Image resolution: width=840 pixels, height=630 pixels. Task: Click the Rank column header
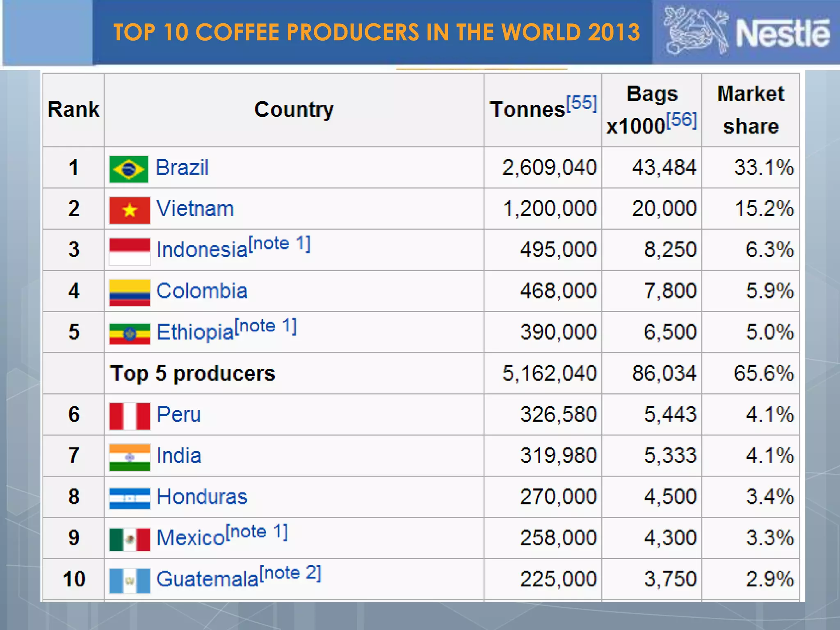pyautogui.click(x=73, y=110)
